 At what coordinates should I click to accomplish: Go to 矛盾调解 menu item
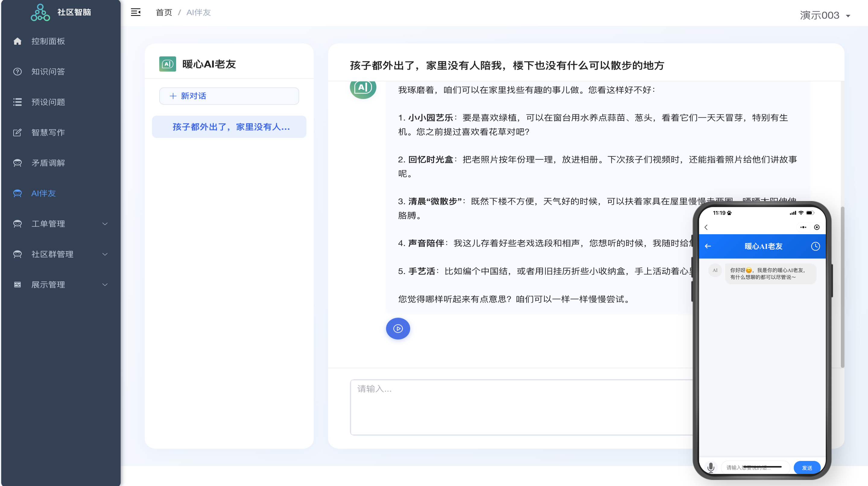pyautogui.click(x=48, y=163)
